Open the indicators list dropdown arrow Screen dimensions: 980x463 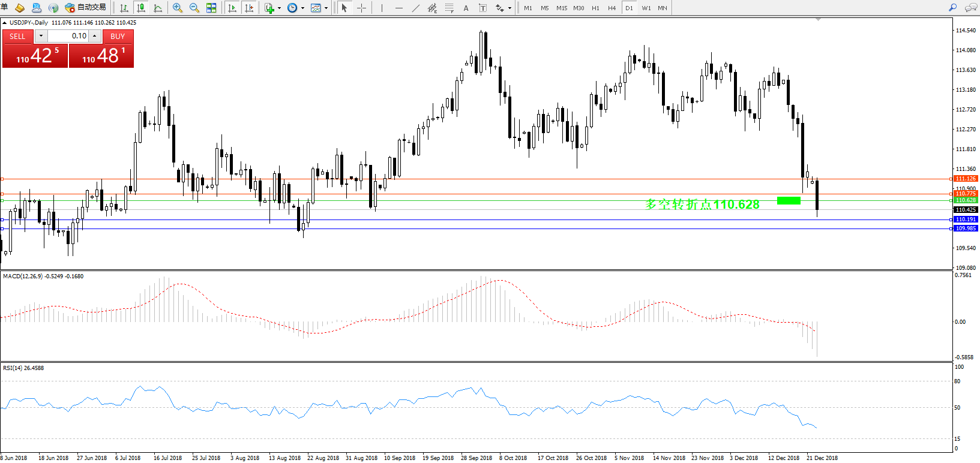pyautogui.click(x=279, y=8)
